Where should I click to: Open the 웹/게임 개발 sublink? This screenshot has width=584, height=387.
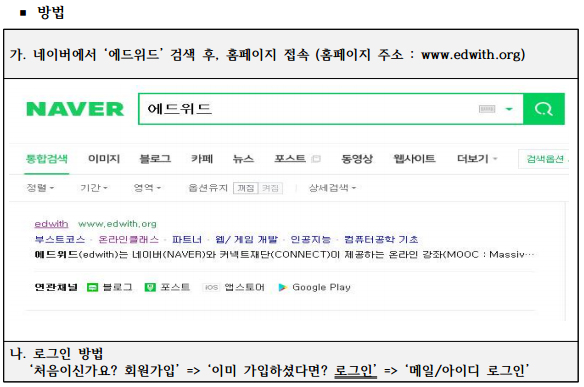click(x=247, y=239)
